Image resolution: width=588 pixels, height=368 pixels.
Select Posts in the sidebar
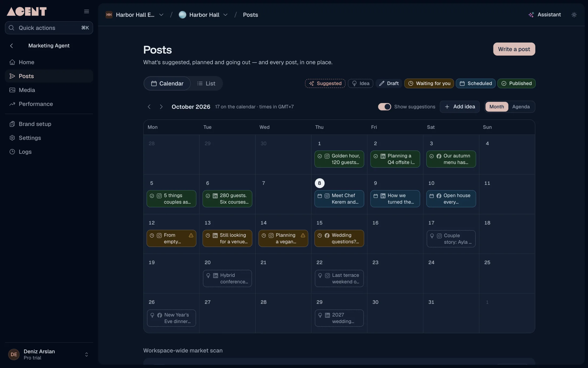pos(49,76)
